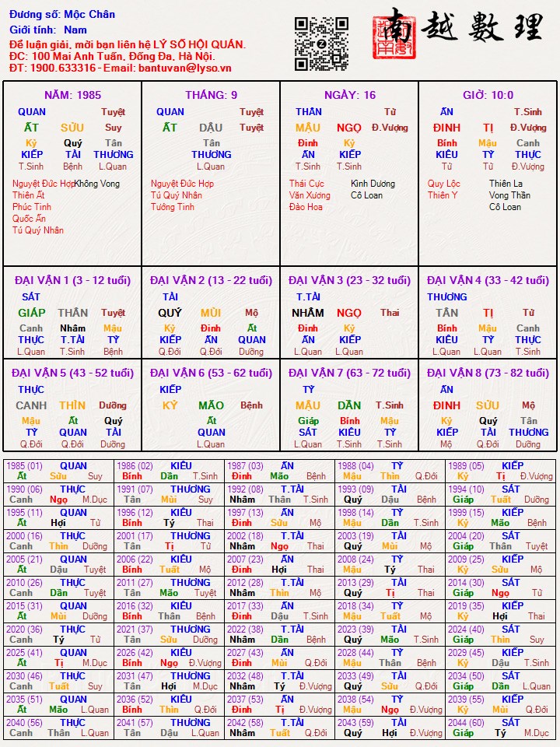
Task: Click the 'Thiên Y' star label
Action: pos(443,195)
